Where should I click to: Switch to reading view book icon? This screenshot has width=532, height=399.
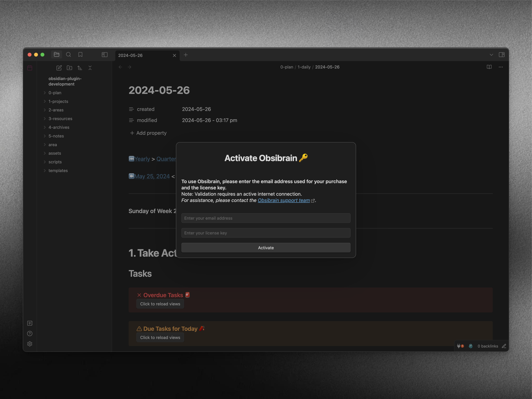(489, 67)
